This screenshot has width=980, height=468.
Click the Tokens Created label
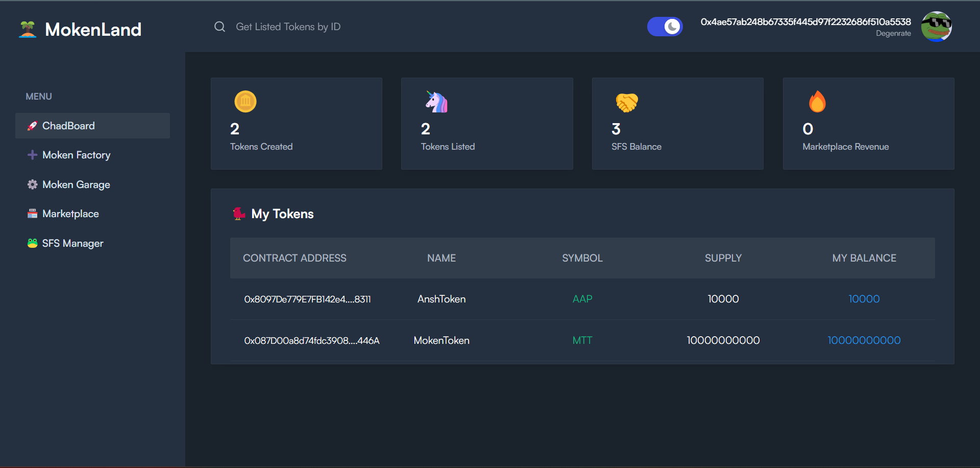[x=261, y=147]
